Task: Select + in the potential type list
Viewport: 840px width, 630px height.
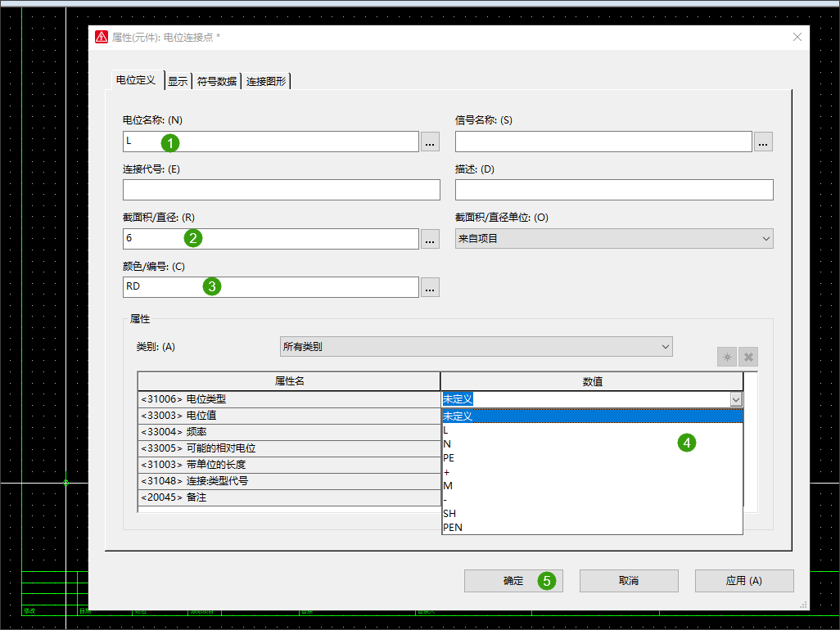Action: pos(592,472)
